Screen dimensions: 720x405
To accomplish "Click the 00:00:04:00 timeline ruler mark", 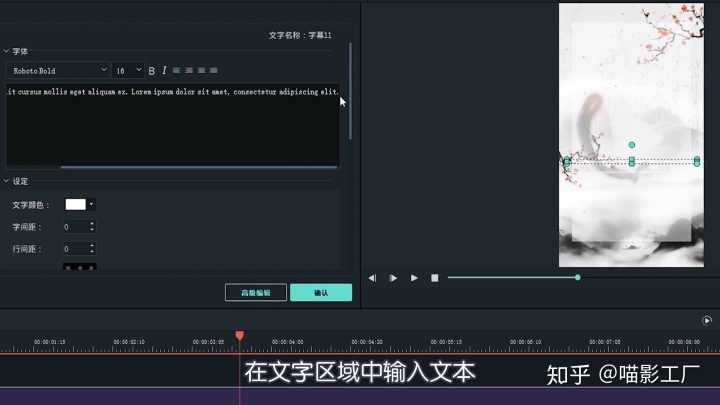I will (287, 342).
